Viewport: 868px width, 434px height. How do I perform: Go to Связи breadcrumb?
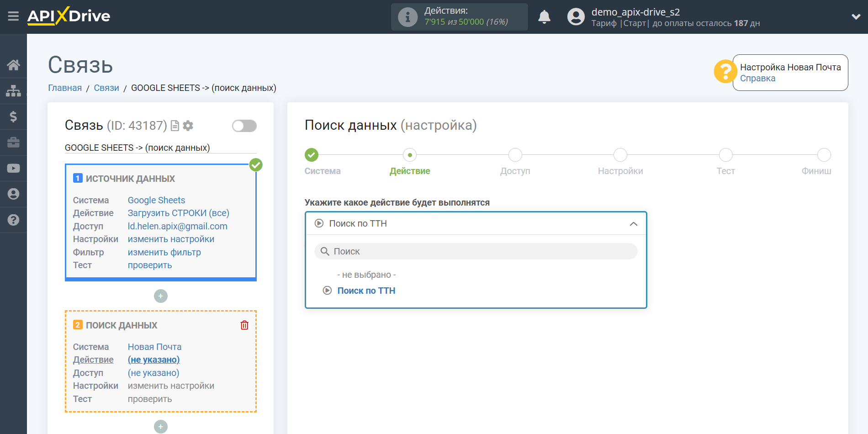coord(106,88)
